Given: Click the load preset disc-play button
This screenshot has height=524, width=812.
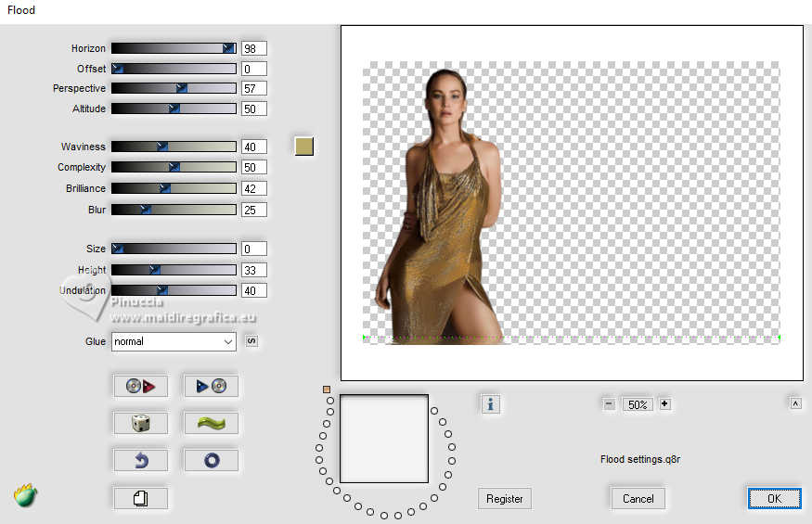Looking at the screenshot, I should pos(140,386).
